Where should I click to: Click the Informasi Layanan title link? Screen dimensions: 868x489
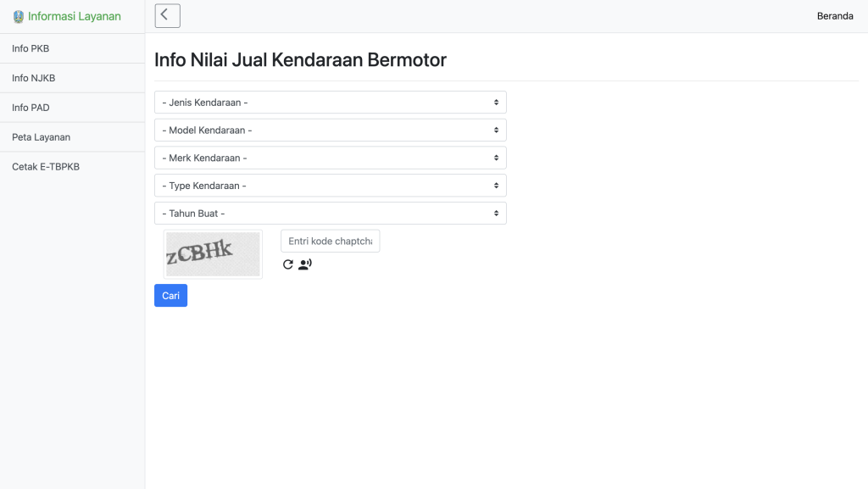point(75,16)
